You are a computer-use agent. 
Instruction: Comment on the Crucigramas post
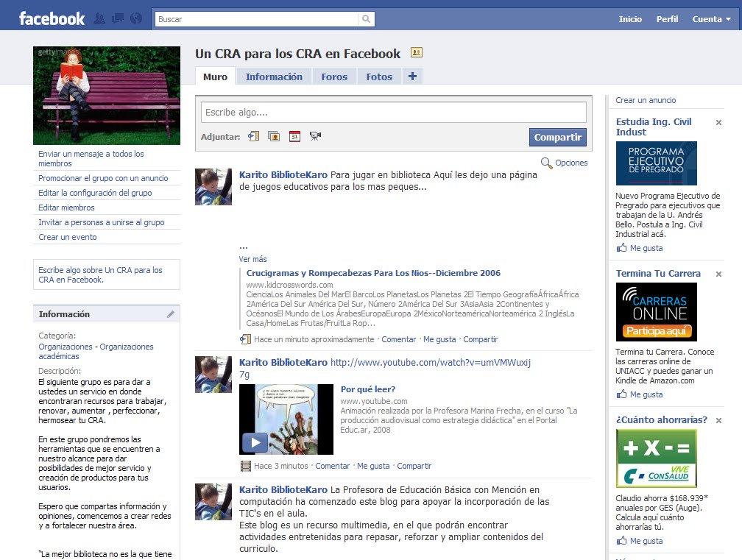[x=398, y=339]
